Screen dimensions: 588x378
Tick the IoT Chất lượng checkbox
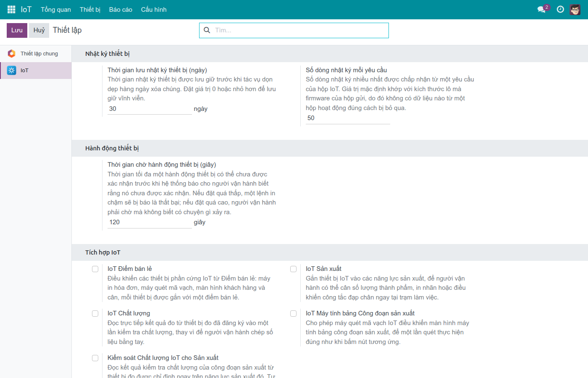tap(95, 313)
